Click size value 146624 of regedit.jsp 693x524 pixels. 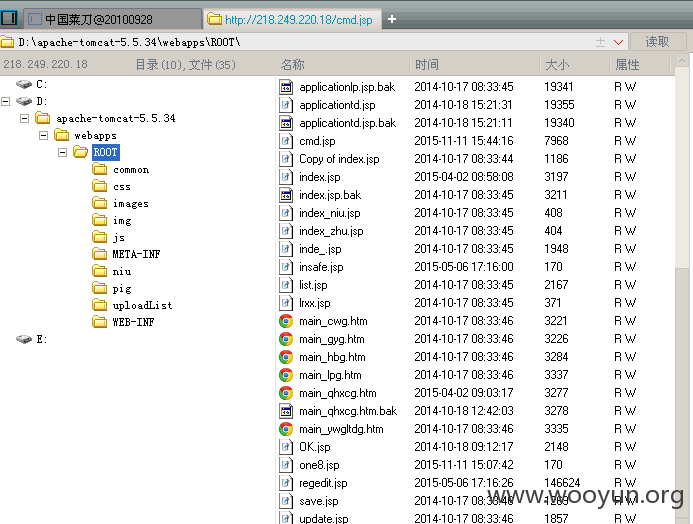[x=562, y=483]
